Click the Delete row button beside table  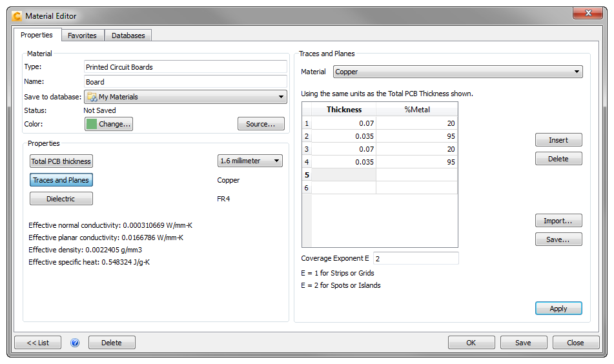pyautogui.click(x=558, y=159)
